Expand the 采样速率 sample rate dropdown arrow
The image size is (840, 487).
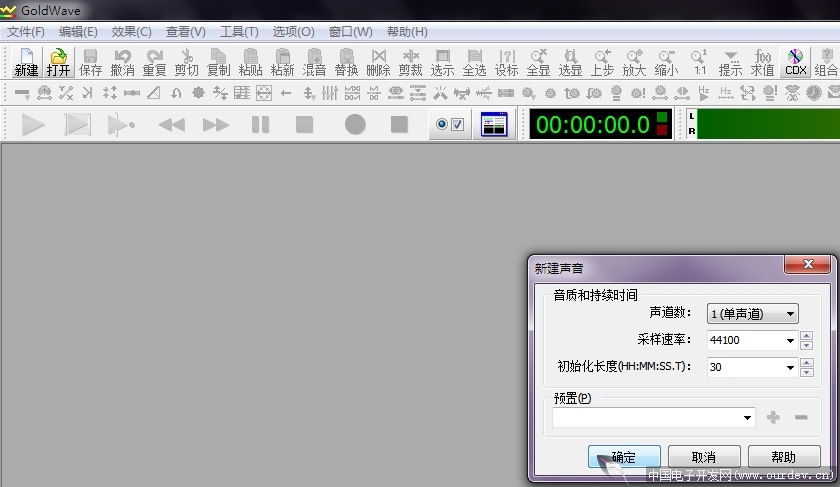point(790,340)
